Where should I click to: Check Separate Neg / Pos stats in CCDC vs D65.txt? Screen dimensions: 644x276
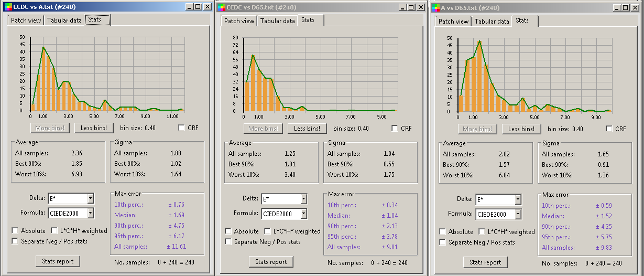pos(228,241)
